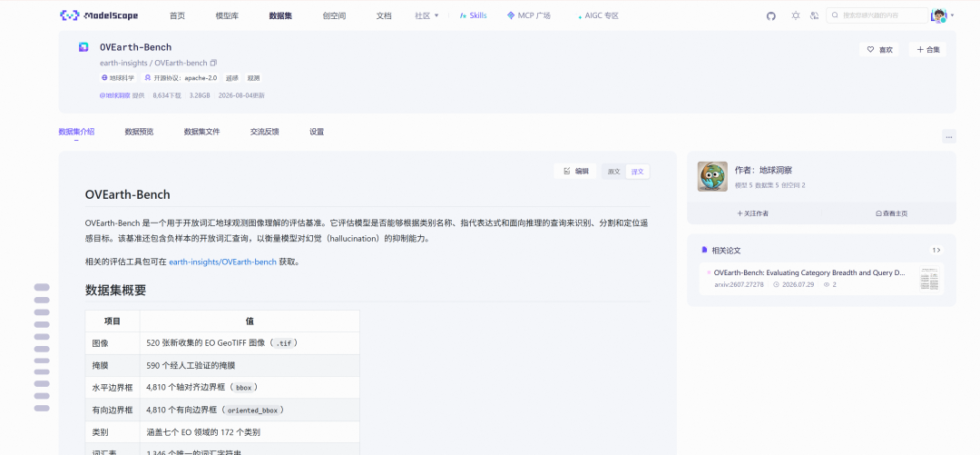The height and width of the screenshot is (455, 980).
Task: Expand related papers with 1 > chevron
Action: (936, 250)
